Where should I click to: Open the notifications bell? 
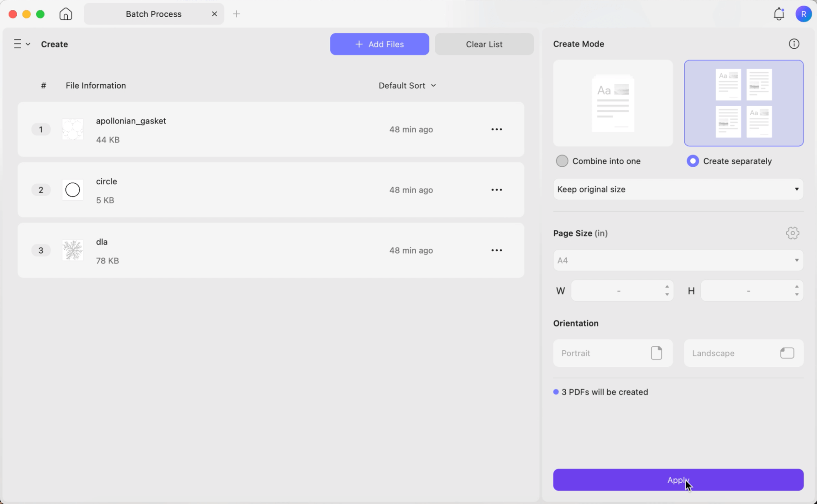pos(779,14)
